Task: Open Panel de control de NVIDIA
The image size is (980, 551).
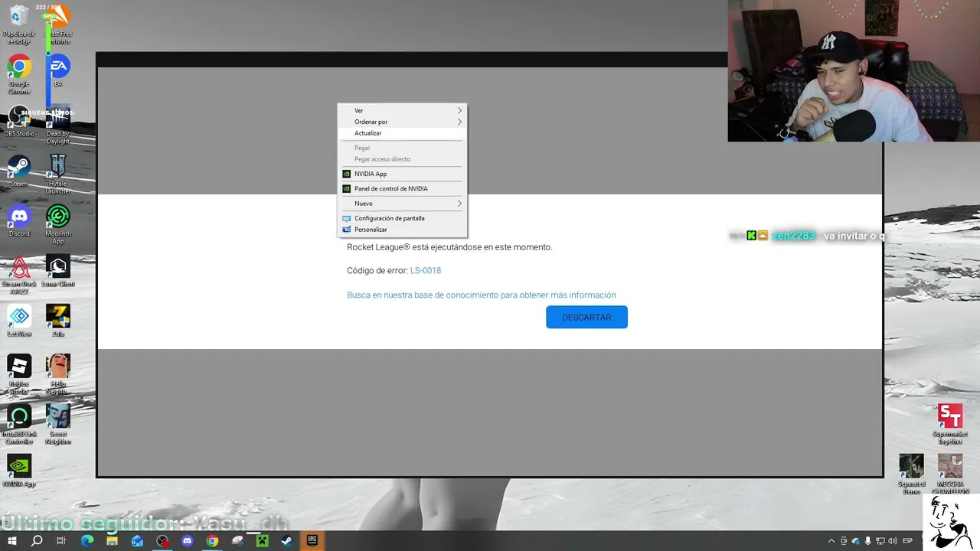Action: (402, 188)
